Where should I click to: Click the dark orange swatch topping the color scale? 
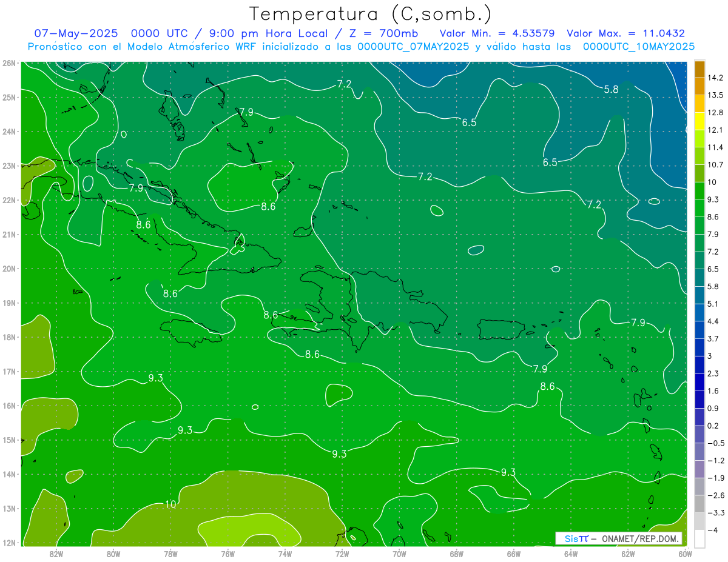coord(699,69)
